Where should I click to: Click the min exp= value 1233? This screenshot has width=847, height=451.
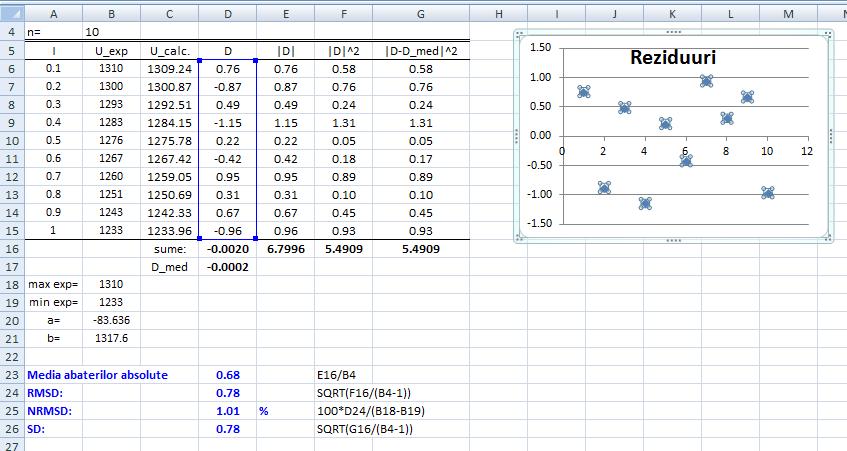click(111, 302)
